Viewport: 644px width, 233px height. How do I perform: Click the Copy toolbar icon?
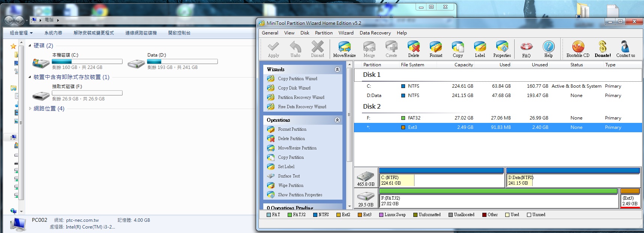(x=458, y=49)
